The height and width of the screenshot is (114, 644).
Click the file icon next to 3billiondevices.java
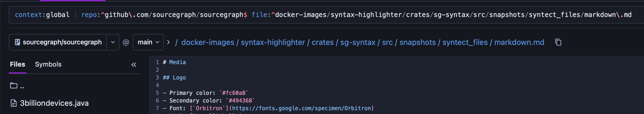point(13,103)
